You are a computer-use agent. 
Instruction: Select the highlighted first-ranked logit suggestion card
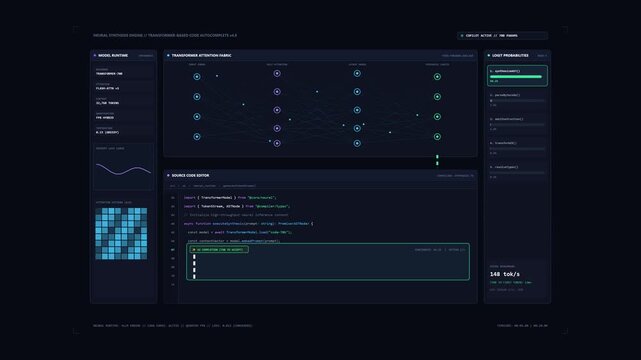[x=517, y=76]
